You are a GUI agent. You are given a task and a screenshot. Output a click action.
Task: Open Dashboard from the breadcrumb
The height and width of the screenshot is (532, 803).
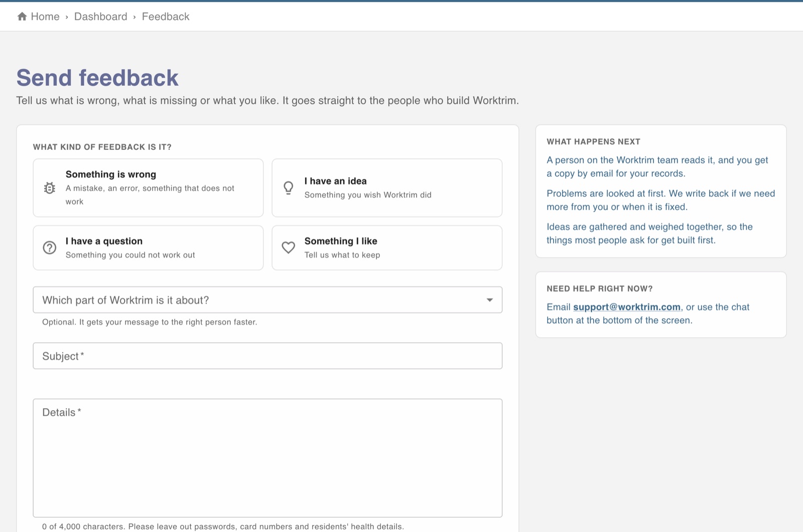(x=101, y=17)
